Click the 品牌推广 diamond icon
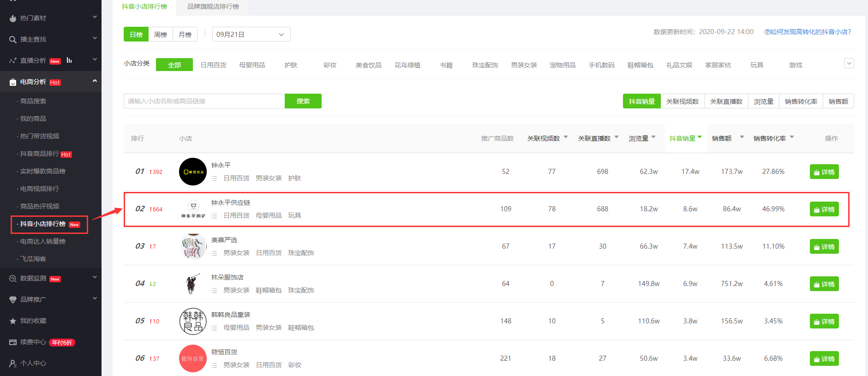868x376 pixels. click(x=13, y=300)
